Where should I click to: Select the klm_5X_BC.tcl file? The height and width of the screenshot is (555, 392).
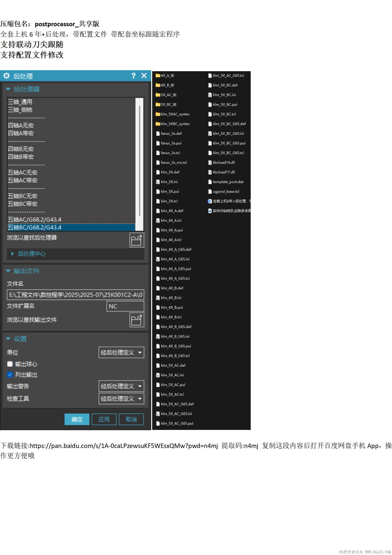coord(222,114)
